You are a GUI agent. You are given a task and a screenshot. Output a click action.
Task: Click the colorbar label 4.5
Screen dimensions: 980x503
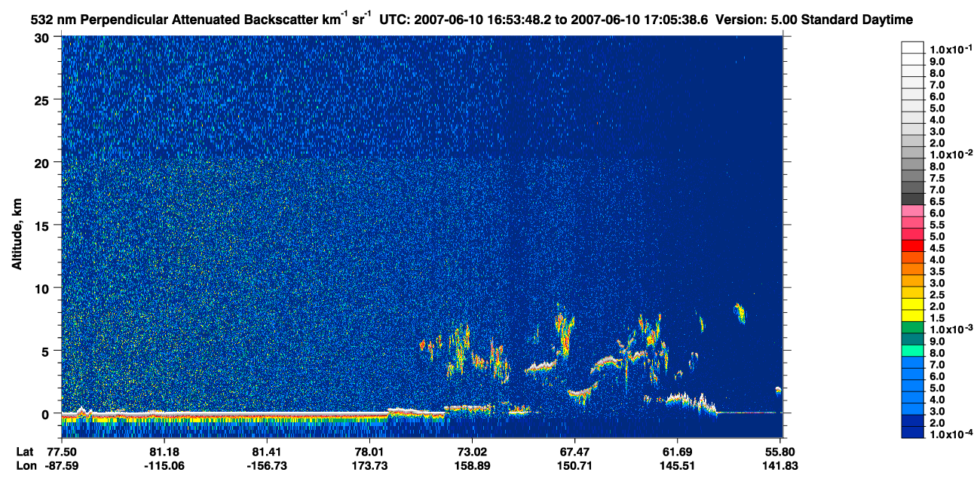point(939,247)
